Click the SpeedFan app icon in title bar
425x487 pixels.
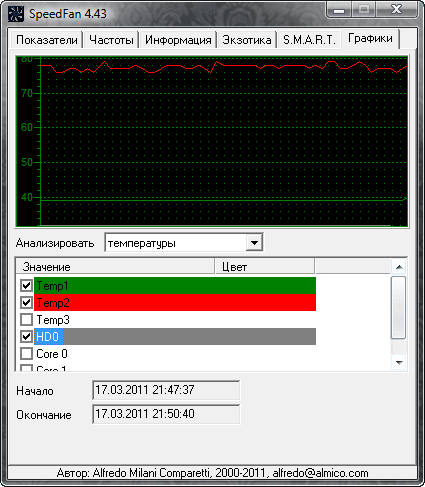16,14
